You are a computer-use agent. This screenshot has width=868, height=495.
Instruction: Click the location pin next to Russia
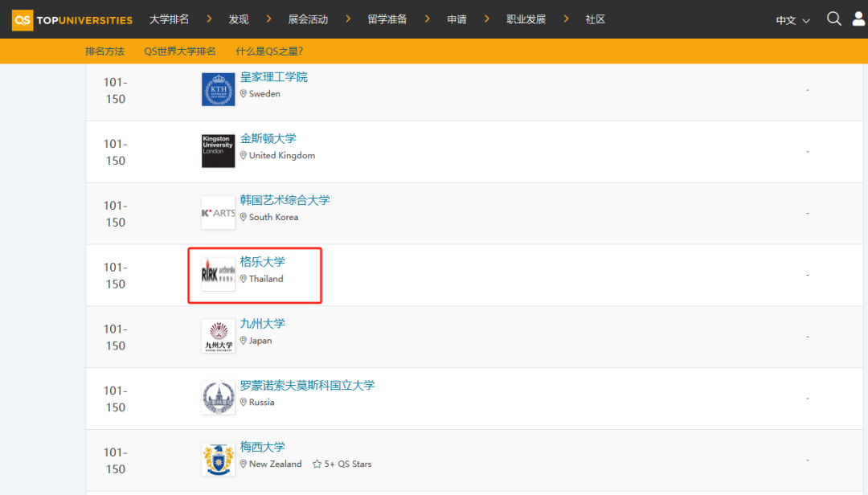pyautogui.click(x=243, y=403)
